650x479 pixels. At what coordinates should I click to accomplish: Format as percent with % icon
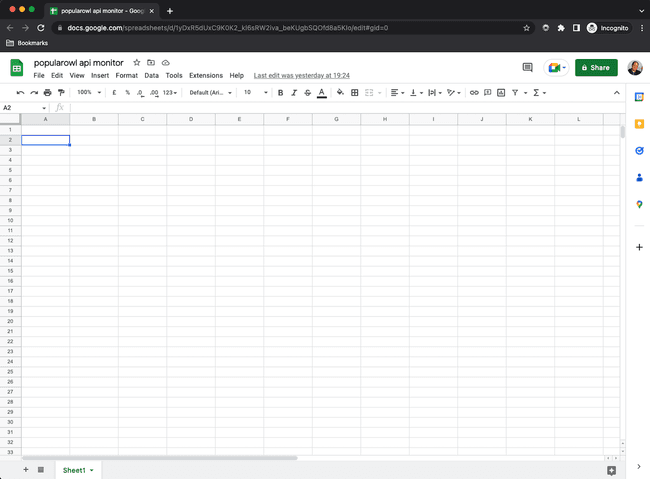click(x=128, y=92)
